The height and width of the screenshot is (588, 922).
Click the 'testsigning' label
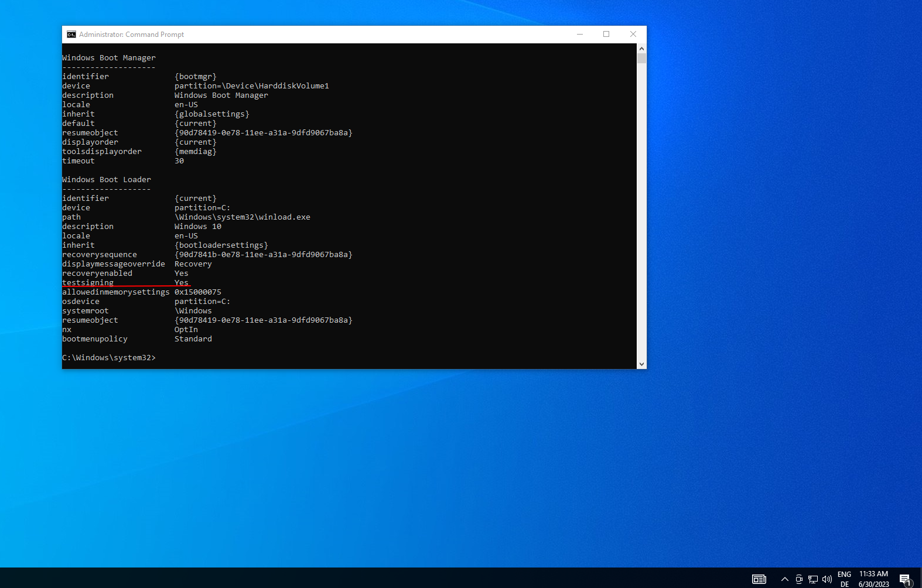[88, 283]
